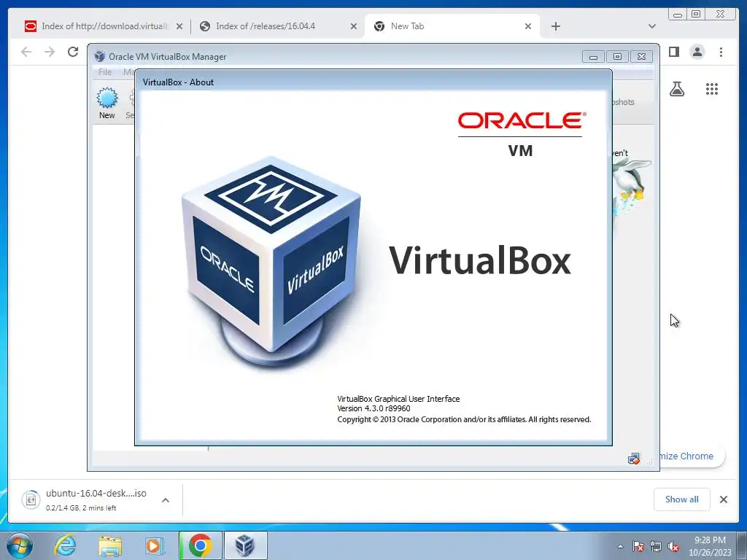
Task: Toggle the Chrome side panel icon
Action: pyautogui.click(x=673, y=52)
